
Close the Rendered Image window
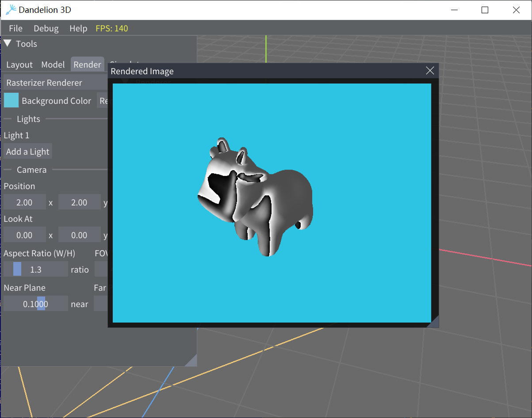[429, 71]
